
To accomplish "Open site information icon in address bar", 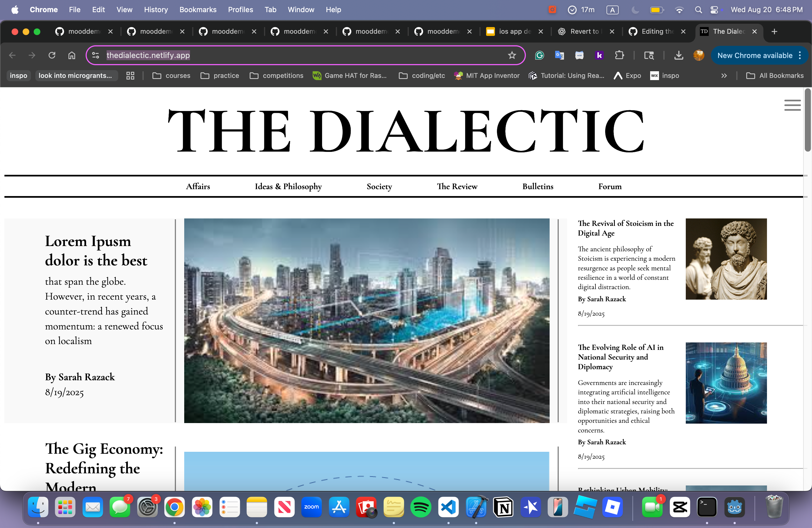I will pyautogui.click(x=96, y=55).
